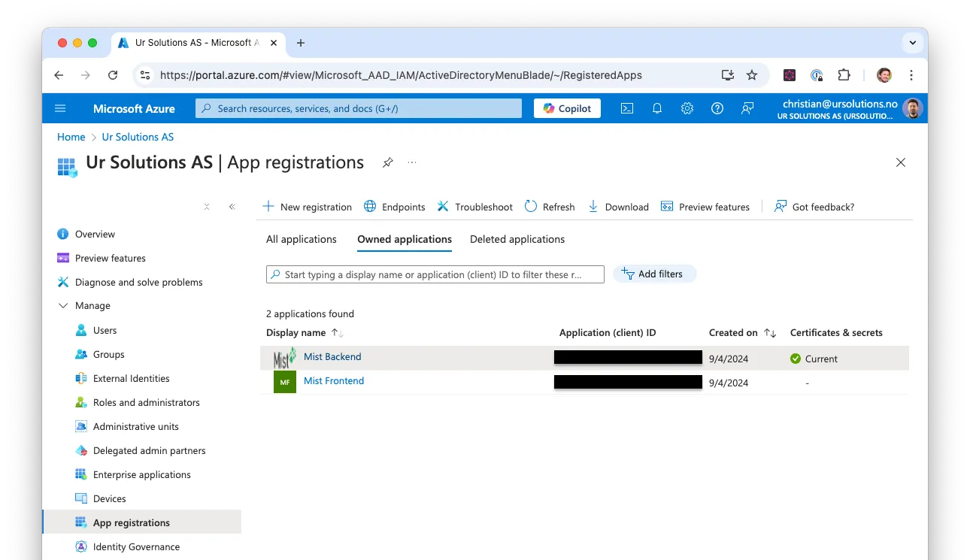970x560 pixels.
Task: Switch to All applications tab
Action: 302,239
